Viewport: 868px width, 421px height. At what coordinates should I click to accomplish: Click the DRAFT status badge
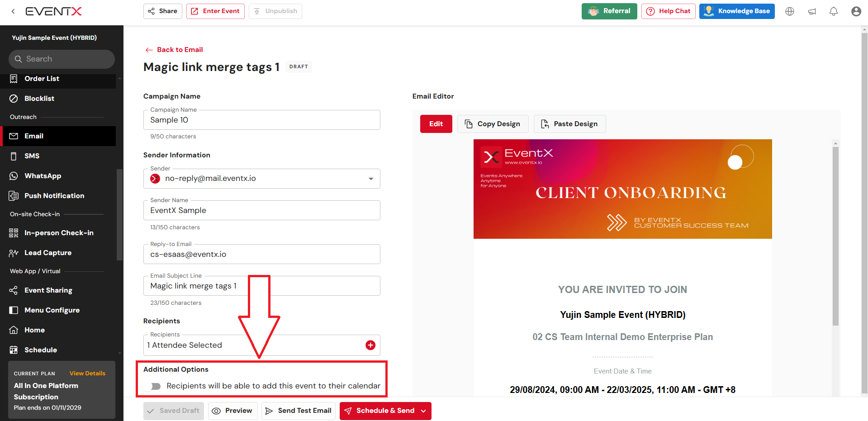pos(299,66)
